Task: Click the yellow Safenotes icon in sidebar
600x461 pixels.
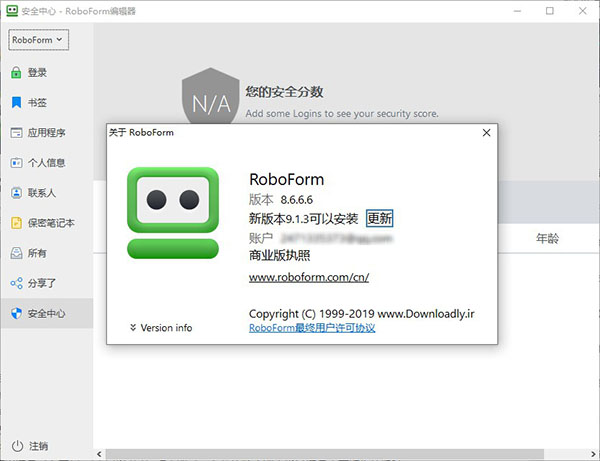Action: click(16, 223)
